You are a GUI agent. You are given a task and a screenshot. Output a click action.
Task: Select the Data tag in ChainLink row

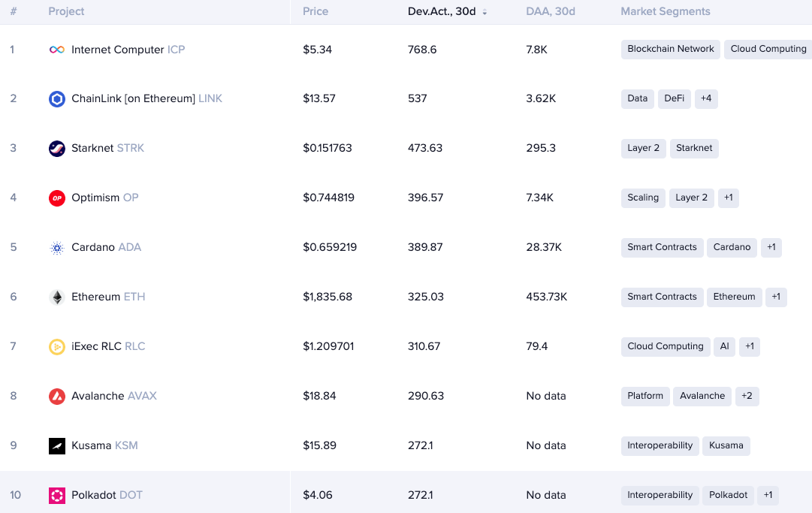point(638,98)
